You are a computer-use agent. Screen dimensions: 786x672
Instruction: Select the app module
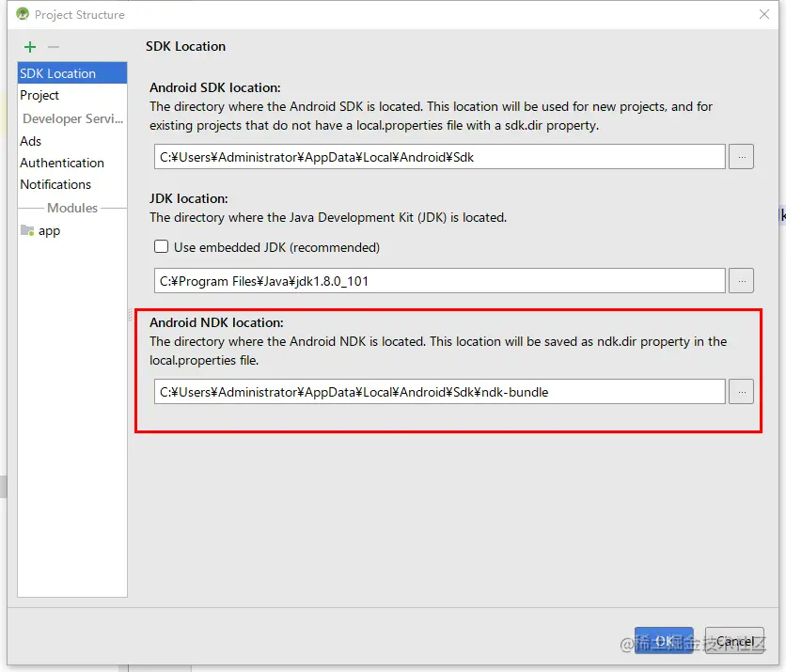[49, 230]
